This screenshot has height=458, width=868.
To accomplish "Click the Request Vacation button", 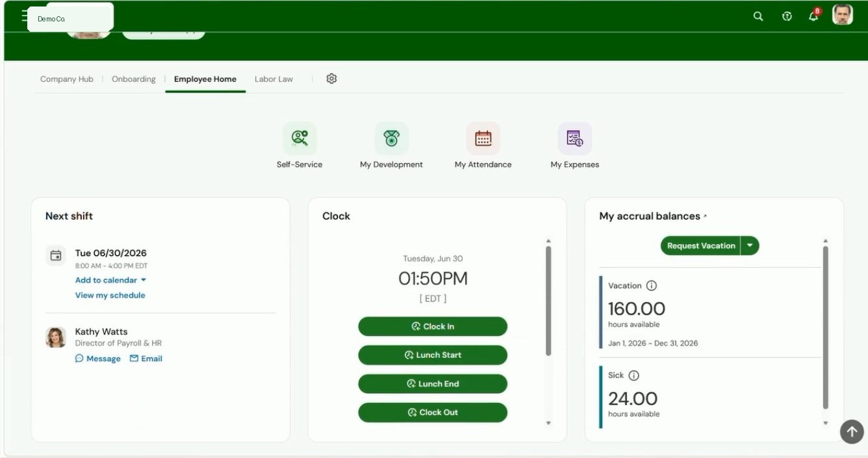I will pyautogui.click(x=701, y=246).
